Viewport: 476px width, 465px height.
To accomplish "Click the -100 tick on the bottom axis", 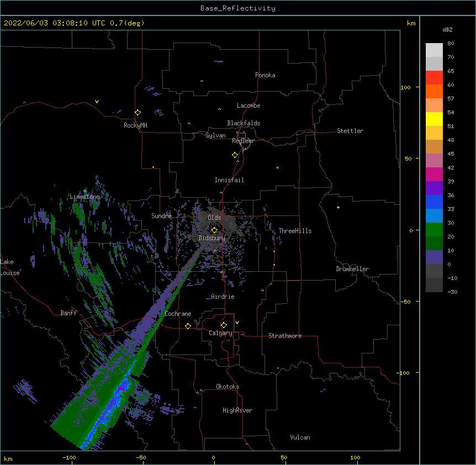I will 69,457.
